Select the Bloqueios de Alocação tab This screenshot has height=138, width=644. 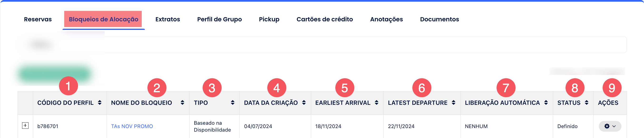[x=103, y=19]
